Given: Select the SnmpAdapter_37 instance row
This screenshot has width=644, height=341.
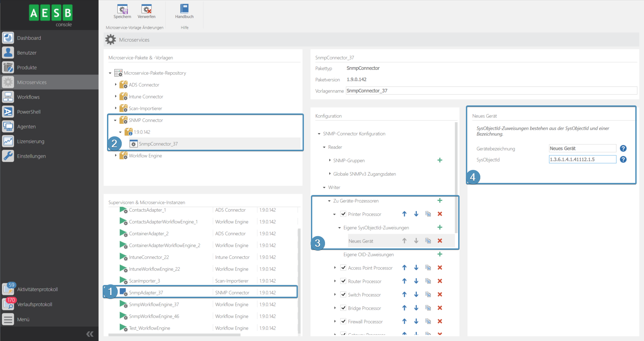Looking at the screenshot, I should pyautogui.click(x=203, y=293).
